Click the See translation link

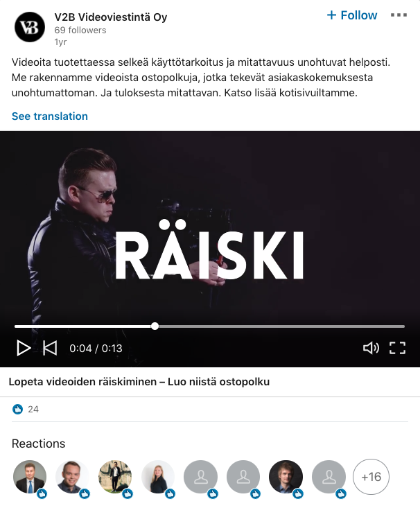click(x=50, y=116)
